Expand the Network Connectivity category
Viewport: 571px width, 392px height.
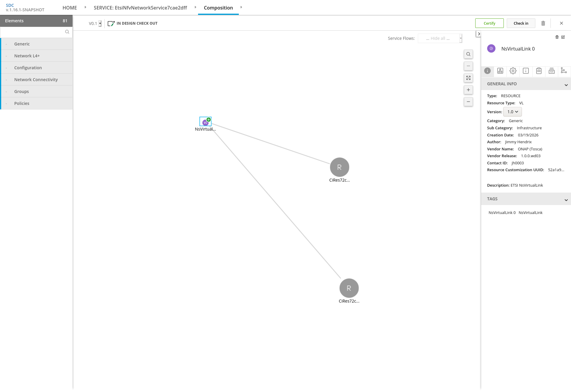point(36,80)
